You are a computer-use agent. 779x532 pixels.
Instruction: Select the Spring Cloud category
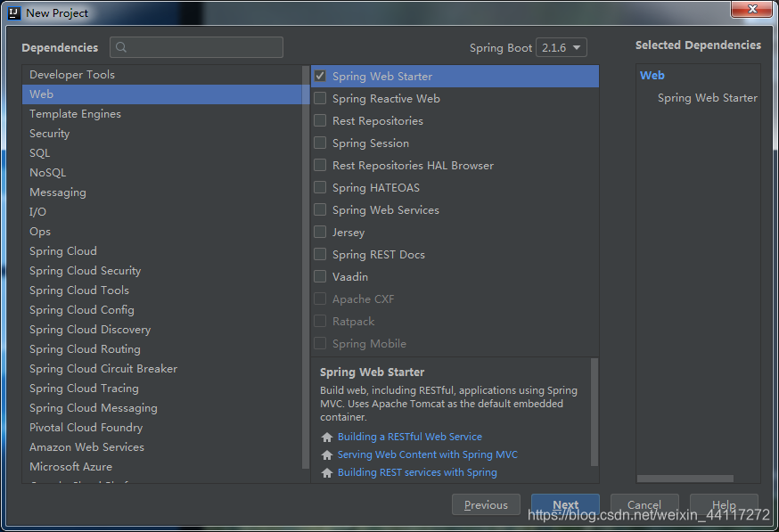[x=162, y=251]
